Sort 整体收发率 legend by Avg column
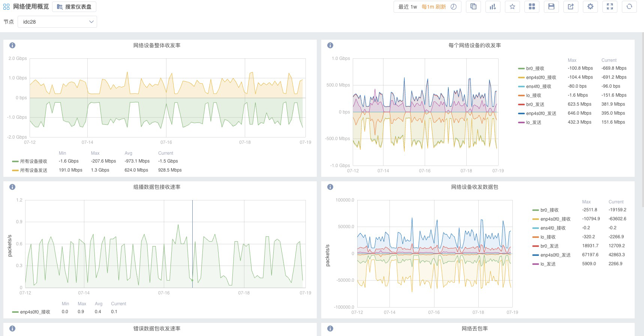The image size is (644, 336). pyautogui.click(x=129, y=153)
